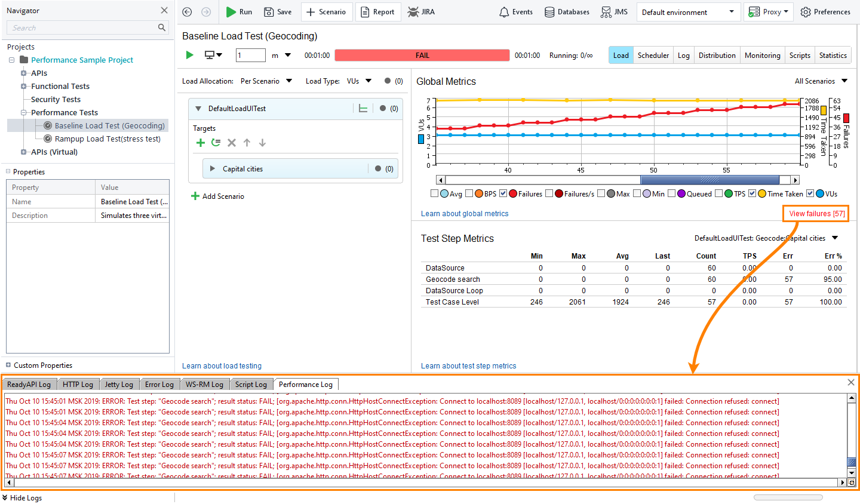860x504 pixels.
Task: Switch to the Statistics tab
Action: coord(833,55)
